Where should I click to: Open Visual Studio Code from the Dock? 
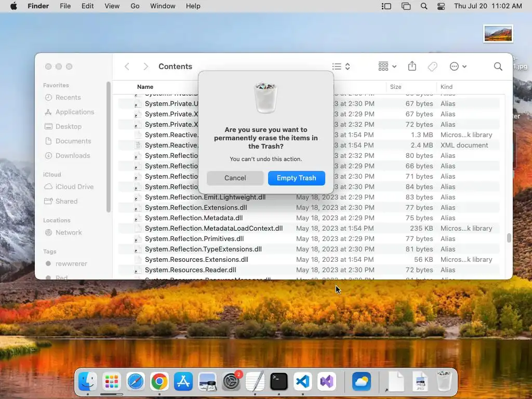click(303, 382)
